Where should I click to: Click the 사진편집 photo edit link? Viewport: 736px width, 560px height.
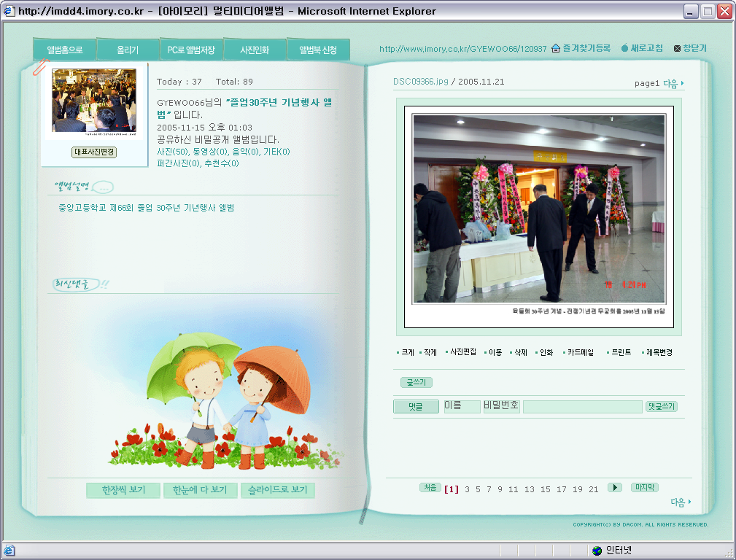coord(462,352)
